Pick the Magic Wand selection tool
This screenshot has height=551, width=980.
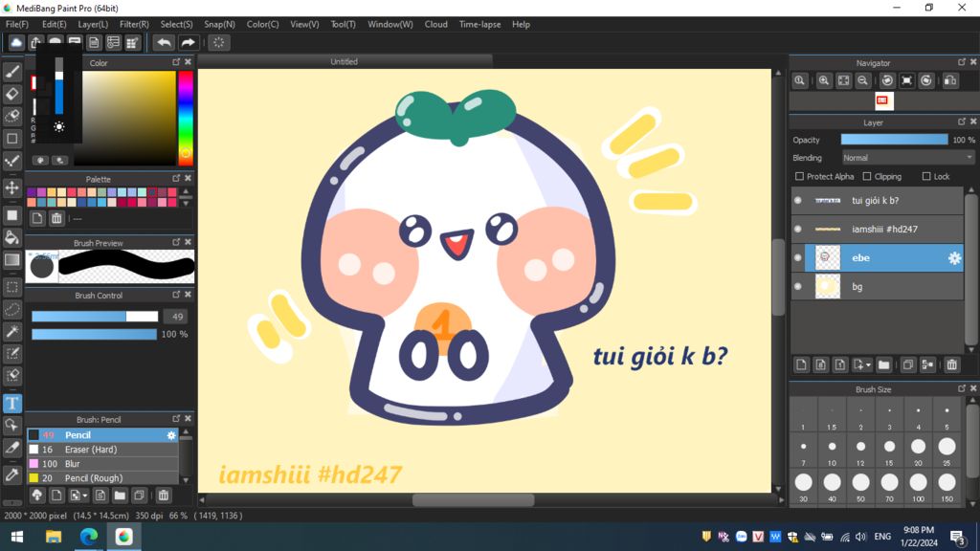tap(12, 331)
